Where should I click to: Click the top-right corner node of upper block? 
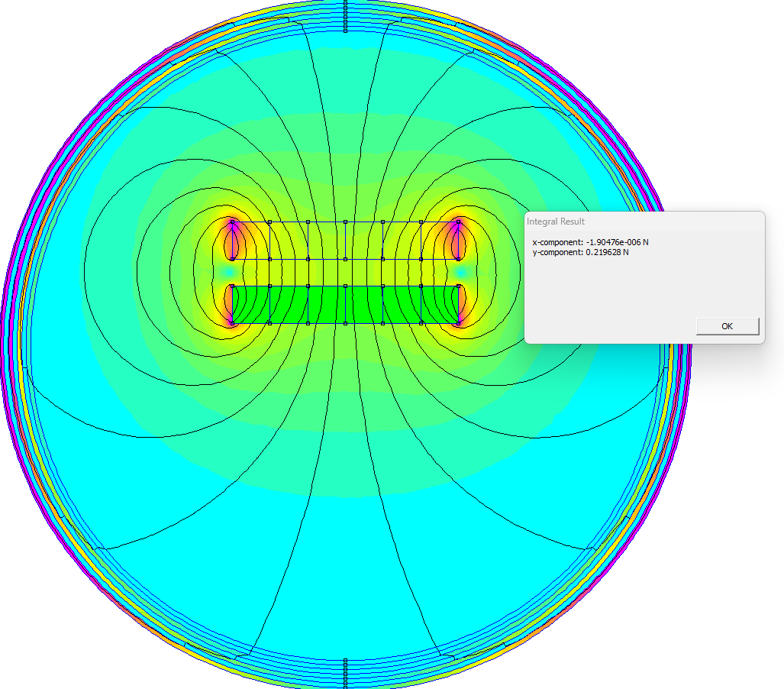(458, 222)
